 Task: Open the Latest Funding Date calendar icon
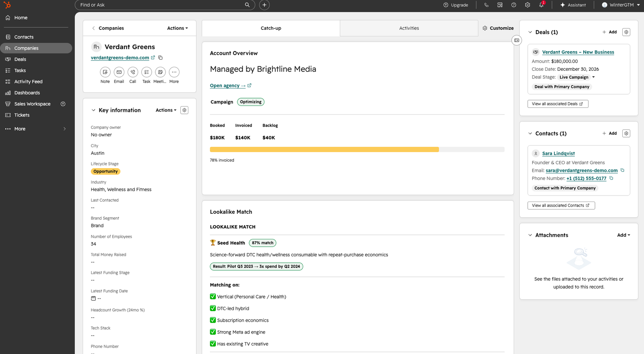point(93,298)
